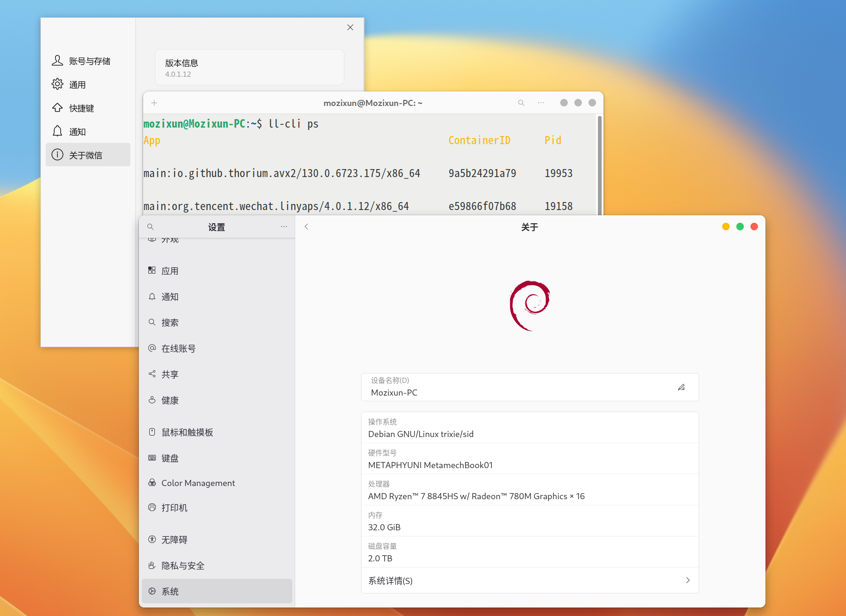
Task: Open 共享 in Settings sidebar
Action: (217, 374)
